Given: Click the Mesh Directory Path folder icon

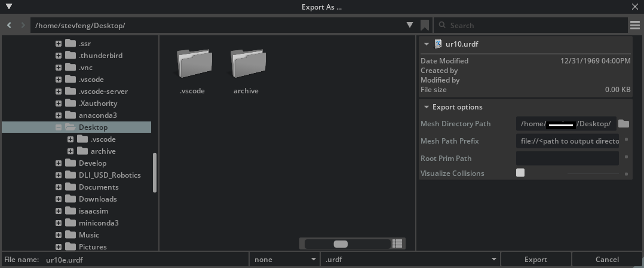Looking at the screenshot, I should point(624,124).
